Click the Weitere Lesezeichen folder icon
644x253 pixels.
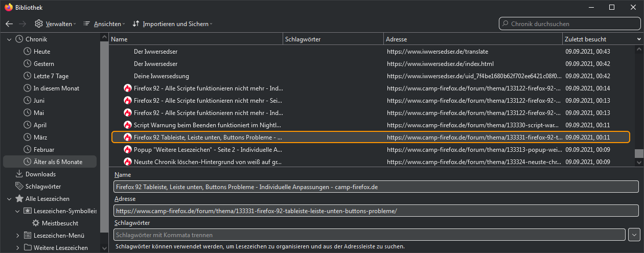pos(28,248)
